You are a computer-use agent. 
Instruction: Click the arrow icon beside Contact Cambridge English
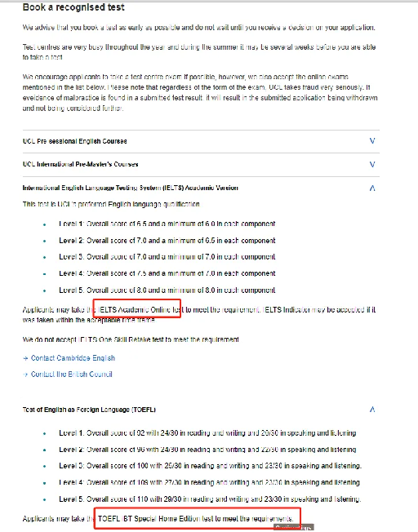(x=25, y=358)
